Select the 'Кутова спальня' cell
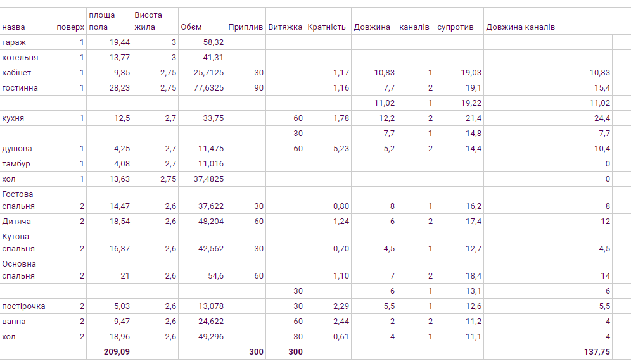631x364 pixels. pos(27,242)
